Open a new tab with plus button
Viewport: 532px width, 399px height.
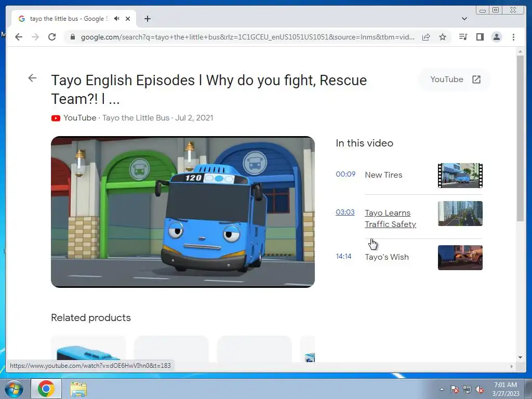[x=147, y=19]
